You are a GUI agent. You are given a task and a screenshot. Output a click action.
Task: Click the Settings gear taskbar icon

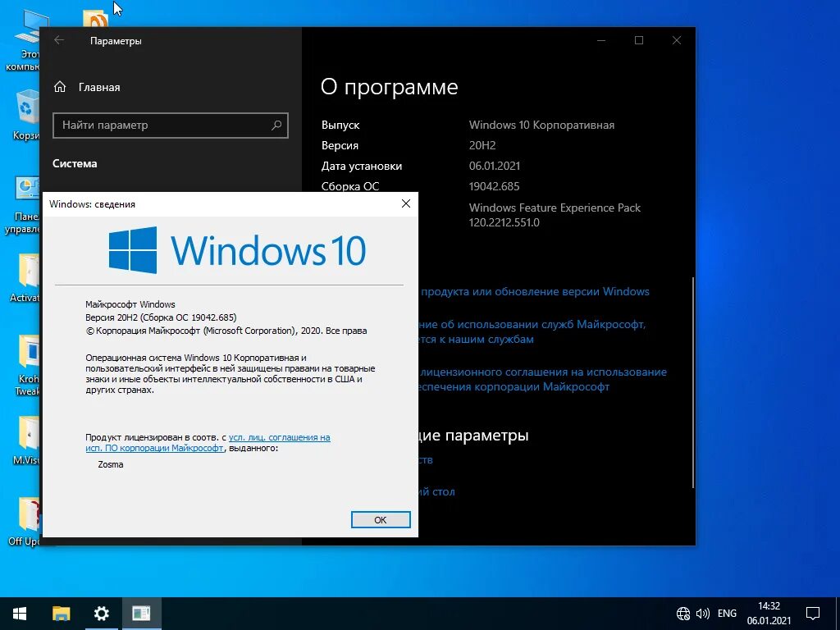pyautogui.click(x=101, y=614)
